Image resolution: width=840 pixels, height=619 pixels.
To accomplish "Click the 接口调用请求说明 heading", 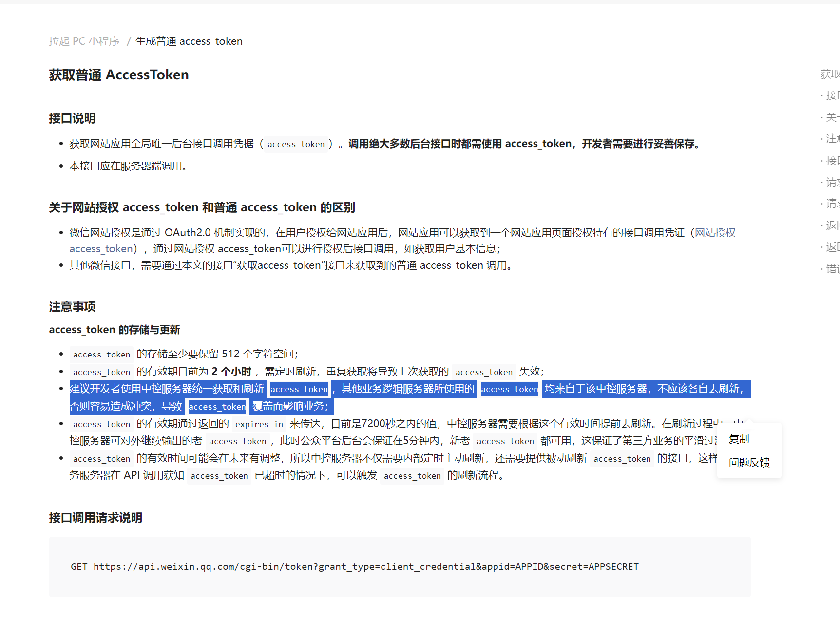I will (x=95, y=518).
